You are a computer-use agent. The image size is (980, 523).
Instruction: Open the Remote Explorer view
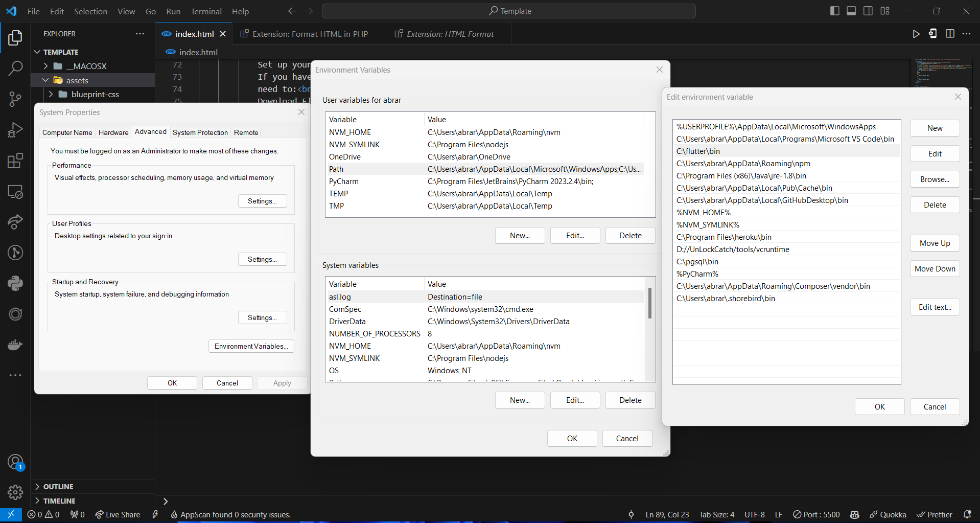(15, 192)
